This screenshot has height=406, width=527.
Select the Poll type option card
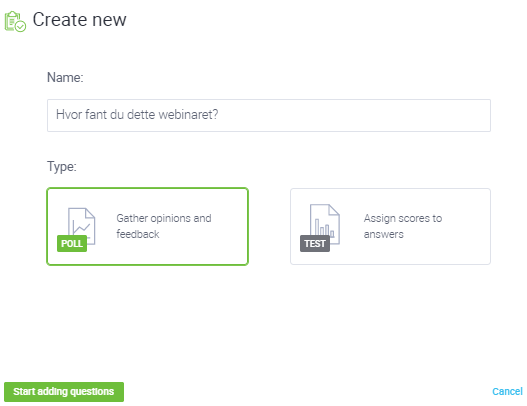click(x=148, y=227)
